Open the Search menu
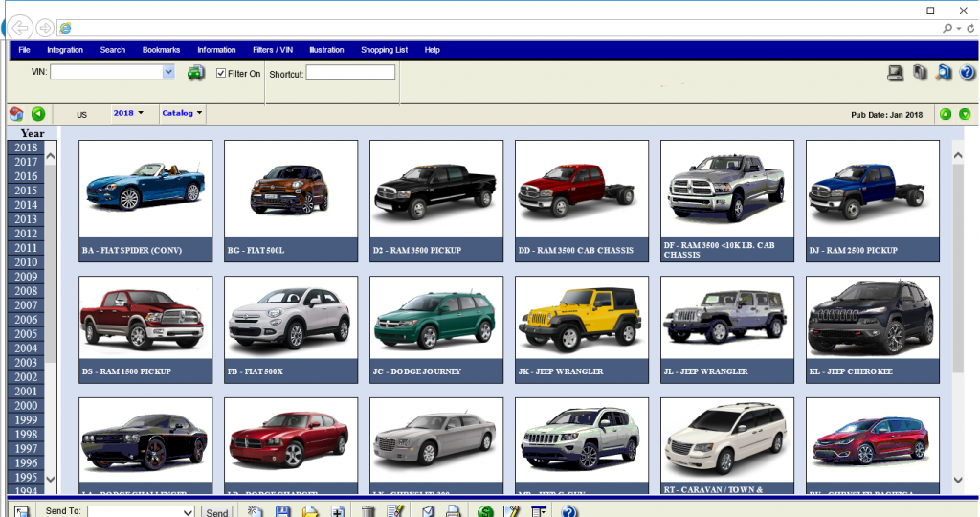Screen dimensions: 980x517 tap(113, 50)
